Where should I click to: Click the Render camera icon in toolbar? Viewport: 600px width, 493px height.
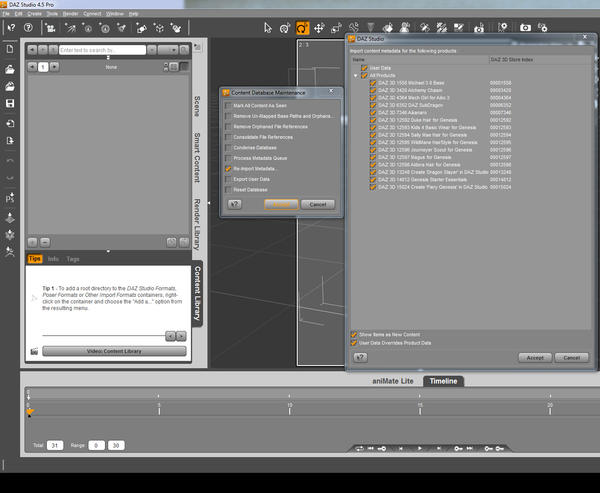525,28
